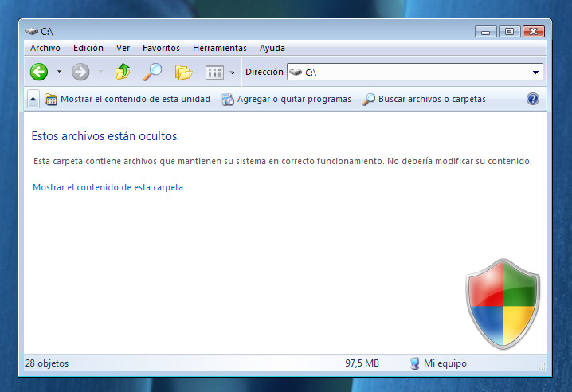Click the green Back arrow button
572x392 pixels.
[x=39, y=72]
